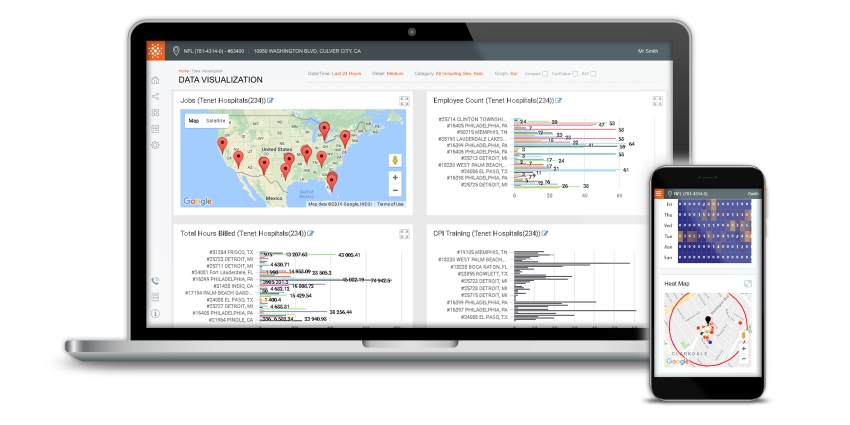Click #19105 MEMPHIS, TN label in CPI Training

[482, 252]
